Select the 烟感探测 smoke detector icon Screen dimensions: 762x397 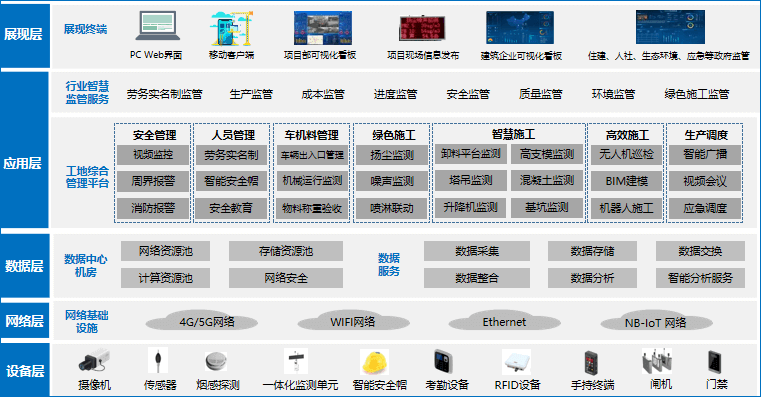pos(216,362)
